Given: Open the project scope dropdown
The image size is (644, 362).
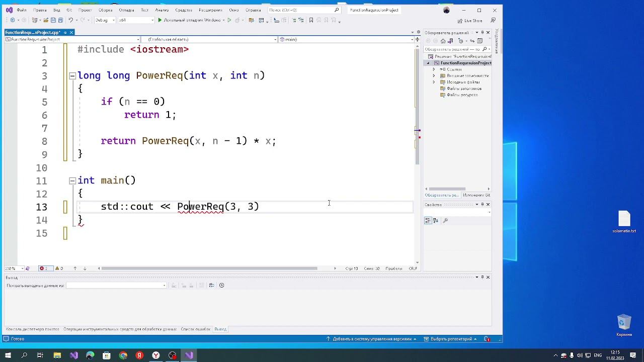Looking at the screenshot, I should pos(72,39).
